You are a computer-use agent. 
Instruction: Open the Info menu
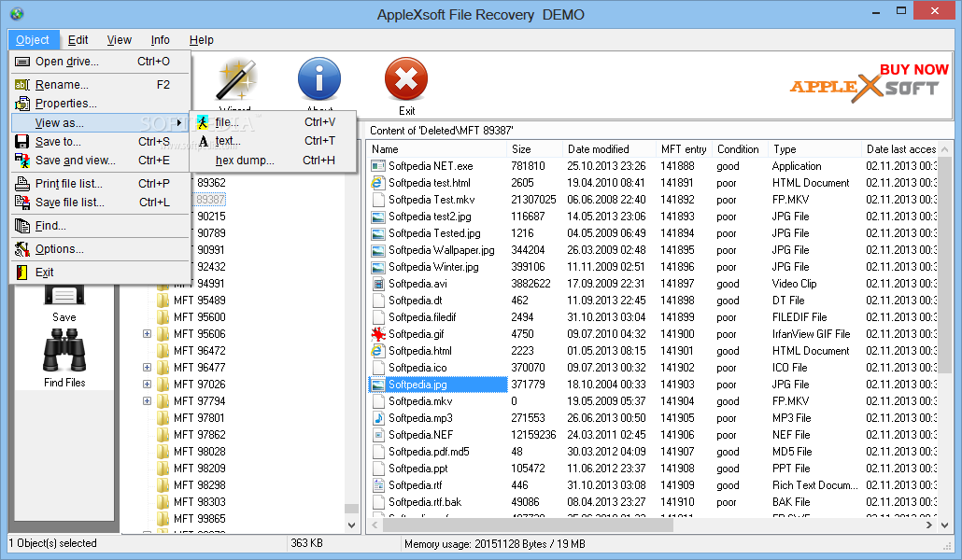(x=160, y=40)
